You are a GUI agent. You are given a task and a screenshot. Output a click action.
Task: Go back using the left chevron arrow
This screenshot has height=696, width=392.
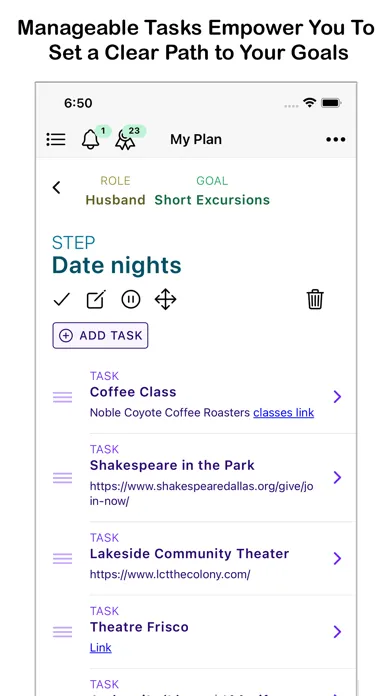pyautogui.click(x=56, y=188)
